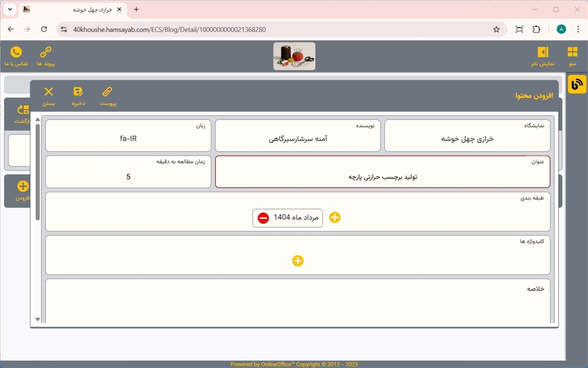Click the yellow blog feed sidebar icon

click(x=577, y=84)
